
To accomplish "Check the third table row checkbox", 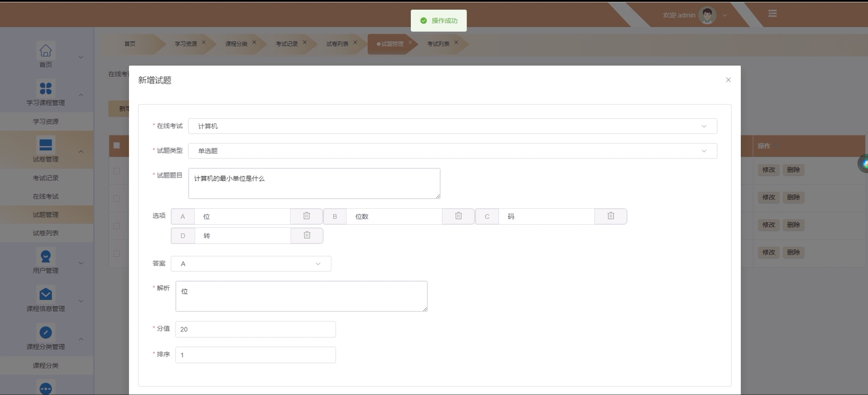I will pos(117,226).
